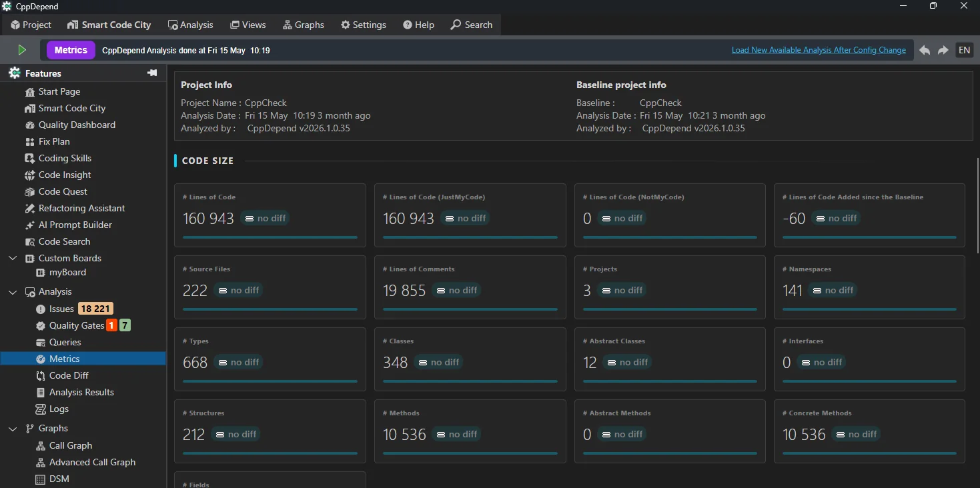
Task: Click the Types value 668
Action: coord(195,363)
